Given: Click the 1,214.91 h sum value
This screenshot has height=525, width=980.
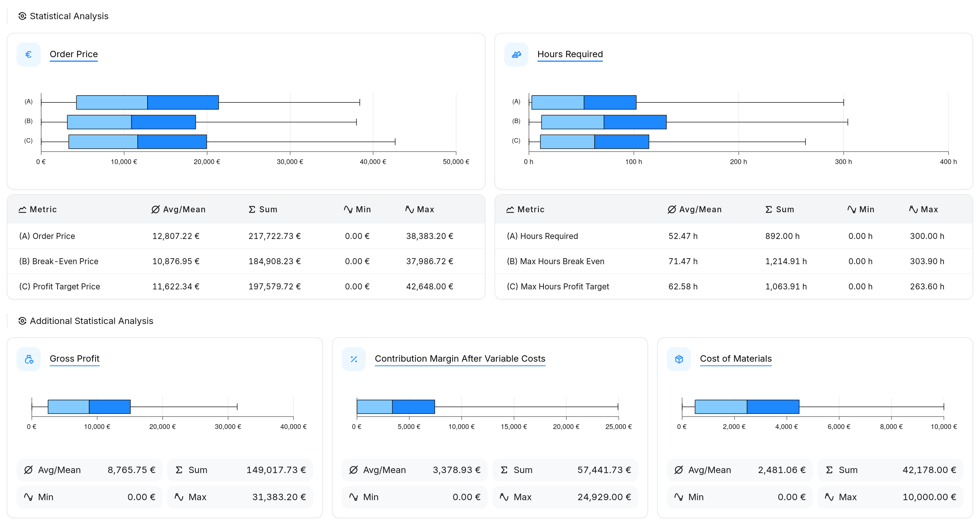Looking at the screenshot, I should point(786,261).
